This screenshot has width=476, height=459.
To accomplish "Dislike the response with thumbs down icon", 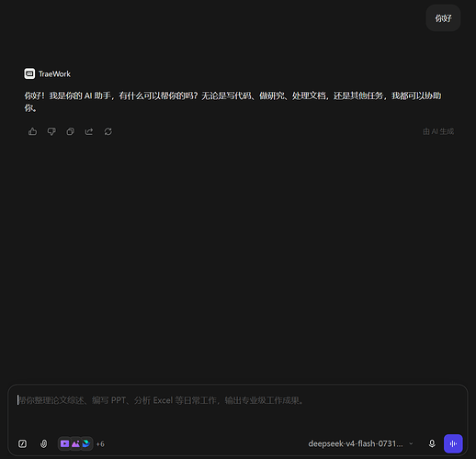I will [51, 131].
